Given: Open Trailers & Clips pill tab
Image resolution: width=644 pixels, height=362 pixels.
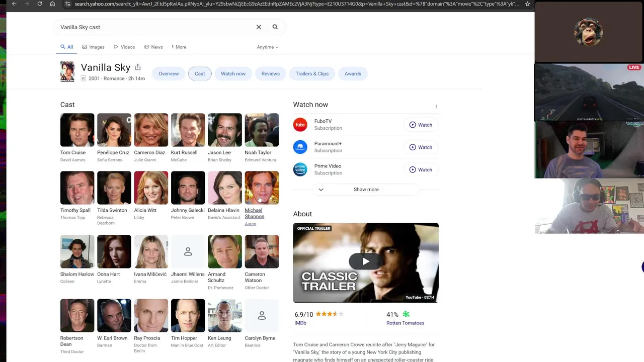Looking at the screenshot, I should click(312, 74).
